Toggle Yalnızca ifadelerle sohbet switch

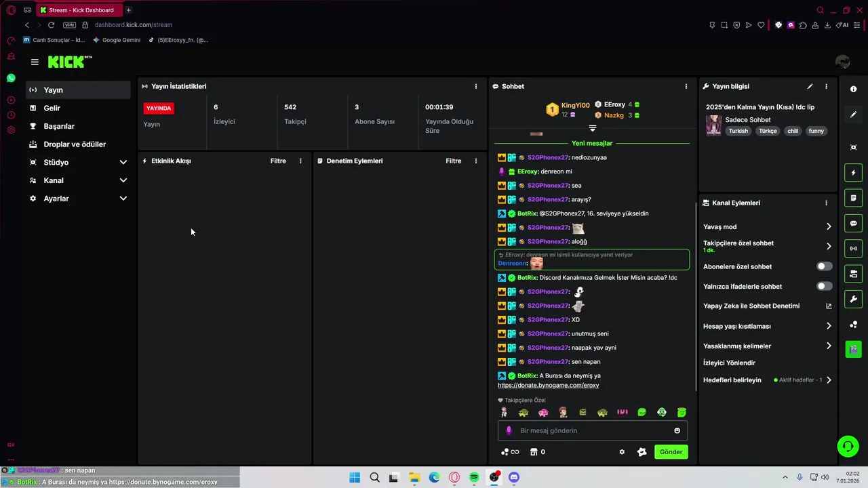click(824, 286)
